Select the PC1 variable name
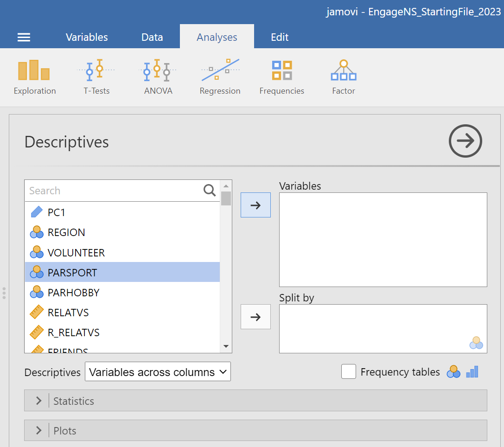504x447 pixels. tap(56, 212)
